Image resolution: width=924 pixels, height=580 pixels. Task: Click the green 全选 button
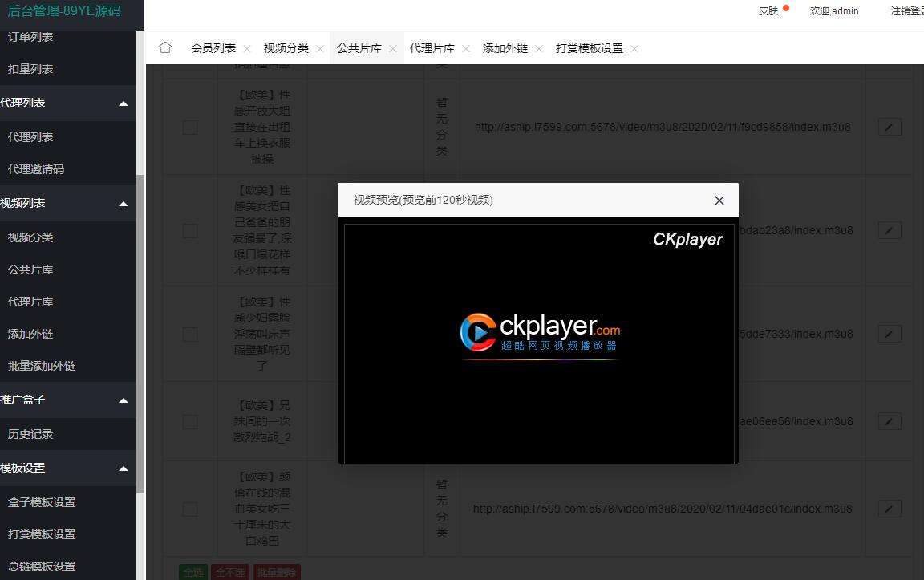(193, 572)
